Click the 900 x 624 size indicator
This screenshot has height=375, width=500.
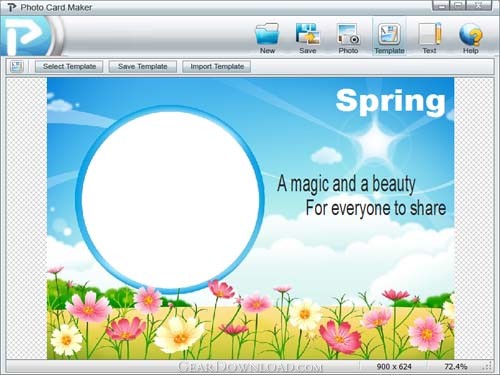click(x=394, y=366)
